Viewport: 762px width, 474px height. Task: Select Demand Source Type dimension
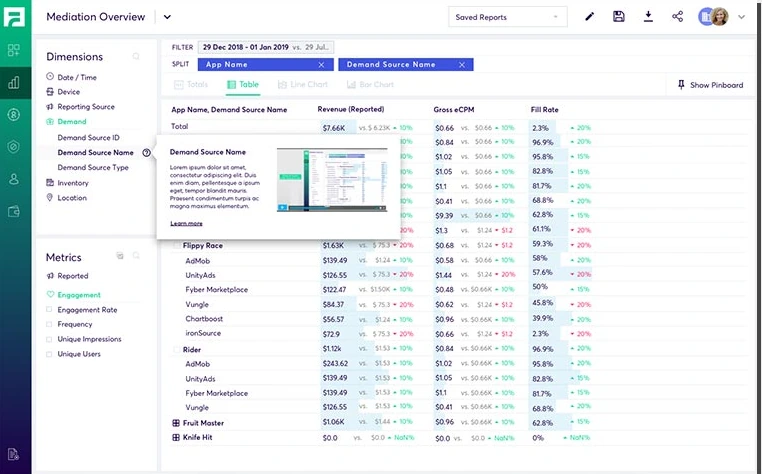point(93,168)
